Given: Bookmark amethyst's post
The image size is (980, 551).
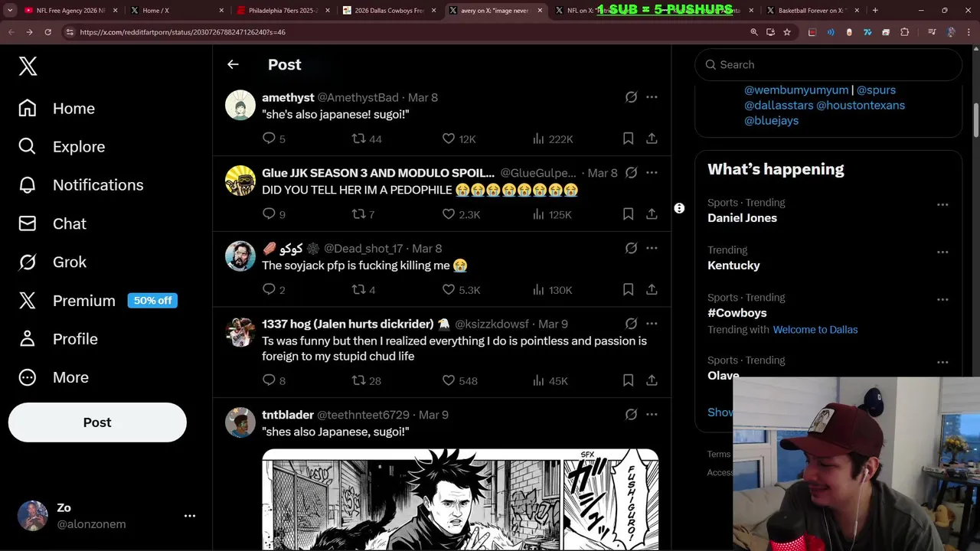Looking at the screenshot, I should pos(628,139).
